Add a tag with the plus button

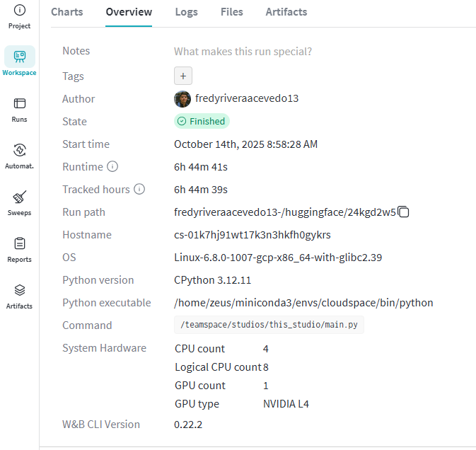point(183,76)
